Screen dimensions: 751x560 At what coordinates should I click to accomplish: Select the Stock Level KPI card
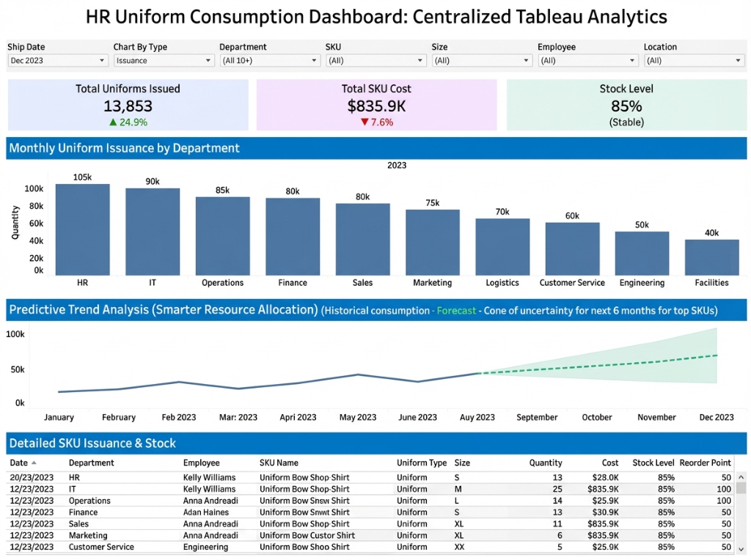point(626,105)
